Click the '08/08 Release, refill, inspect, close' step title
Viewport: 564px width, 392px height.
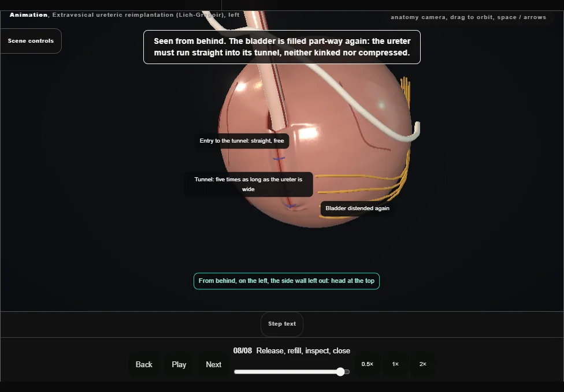(x=292, y=350)
